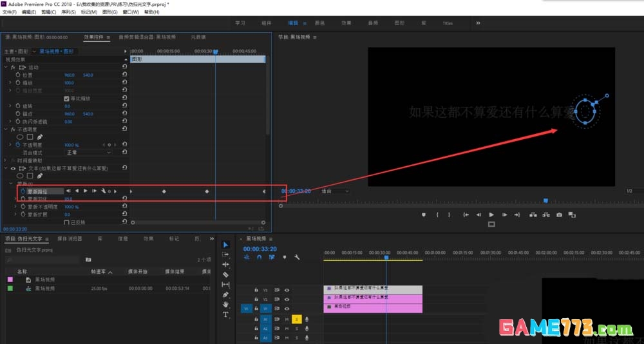This screenshot has height=344, width=644.
Task: Select the graphic clip on track V3
Action: coord(373,290)
